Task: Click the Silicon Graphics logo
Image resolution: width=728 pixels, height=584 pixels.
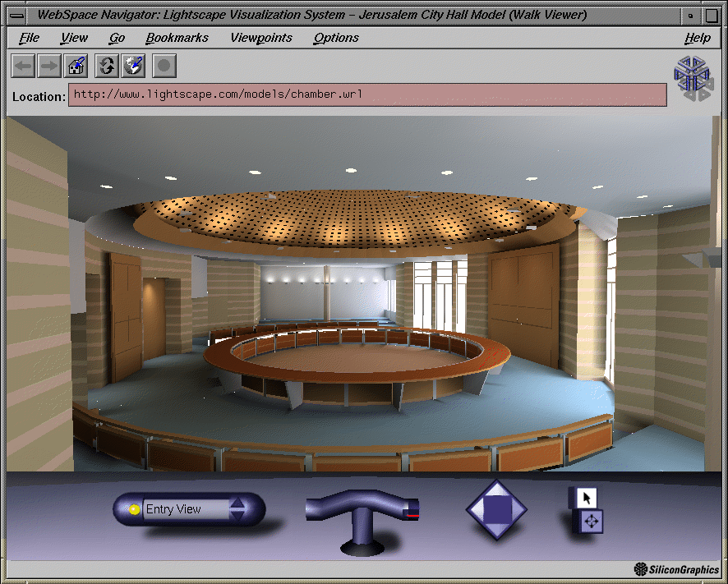Action: (676, 569)
